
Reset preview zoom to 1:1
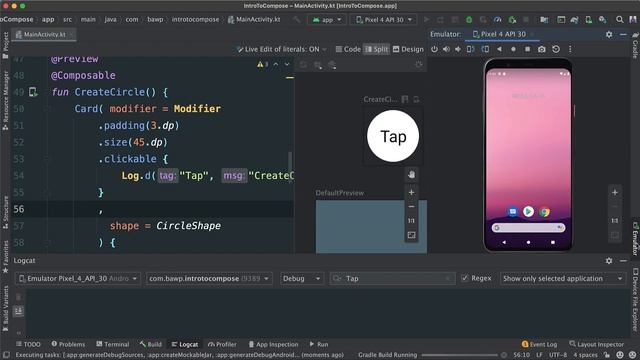point(411,221)
